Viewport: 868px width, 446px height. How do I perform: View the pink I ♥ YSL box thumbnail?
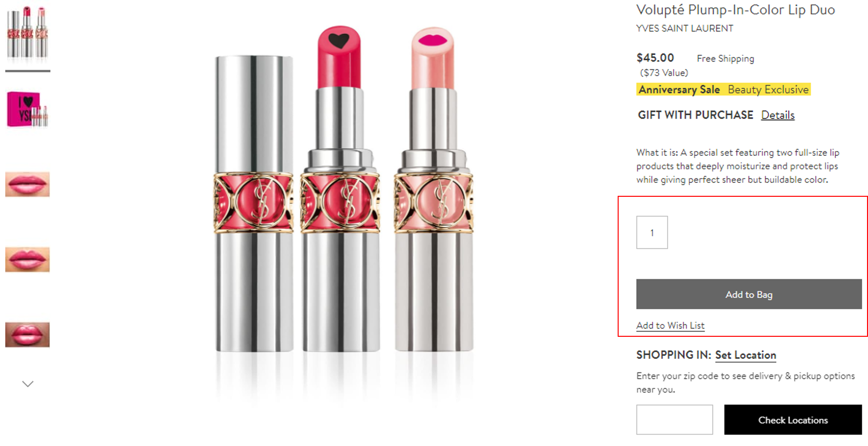click(x=27, y=110)
